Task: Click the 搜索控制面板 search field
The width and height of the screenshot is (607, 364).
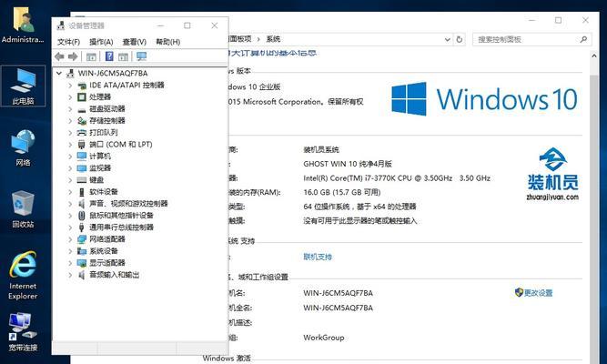Action: (x=531, y=39)
